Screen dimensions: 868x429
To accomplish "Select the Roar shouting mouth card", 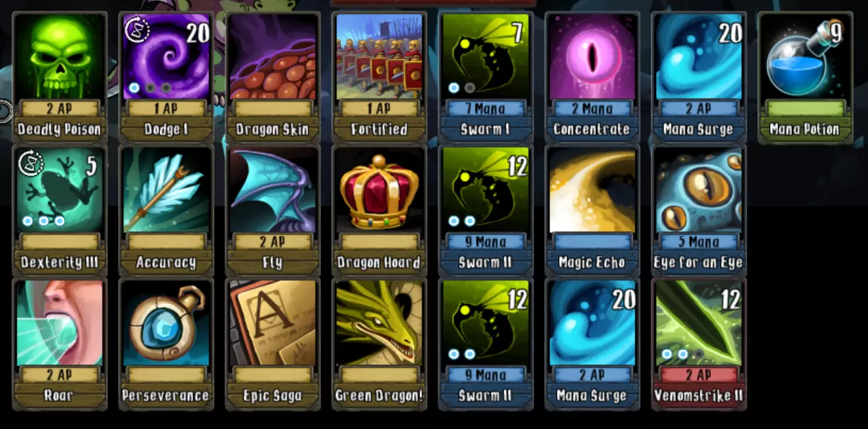I will [59, 344].
